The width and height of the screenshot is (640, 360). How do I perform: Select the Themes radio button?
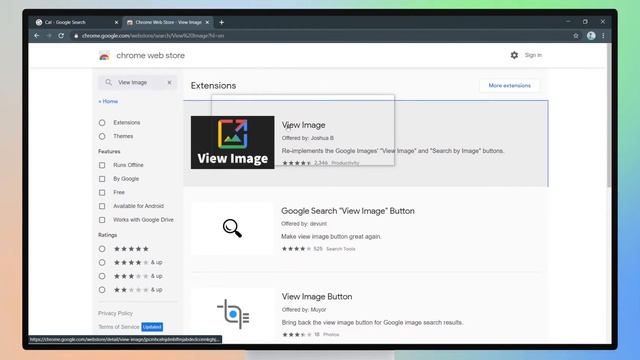pyautogui.click(x=102, y=136)
